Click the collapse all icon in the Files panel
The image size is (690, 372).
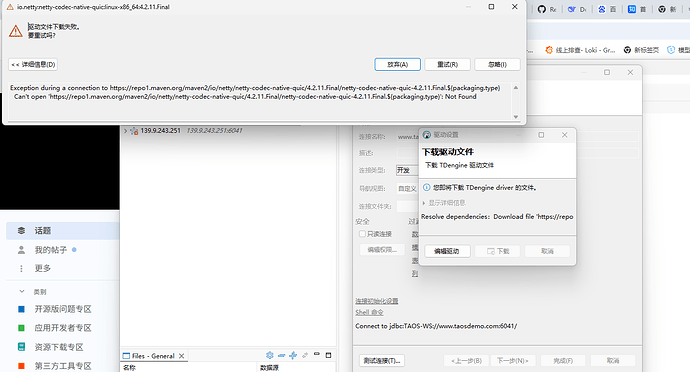(281, 355)
